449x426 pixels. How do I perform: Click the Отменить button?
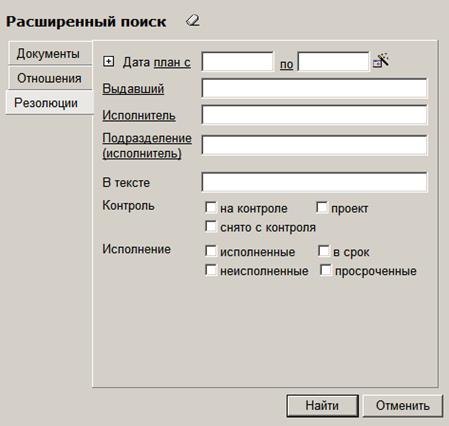[403, 406]
